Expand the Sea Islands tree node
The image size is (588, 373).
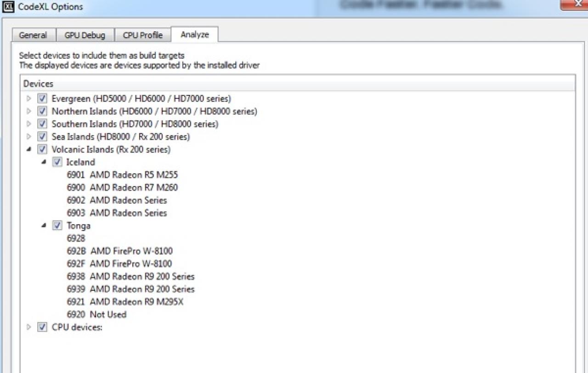pos(29,136)
